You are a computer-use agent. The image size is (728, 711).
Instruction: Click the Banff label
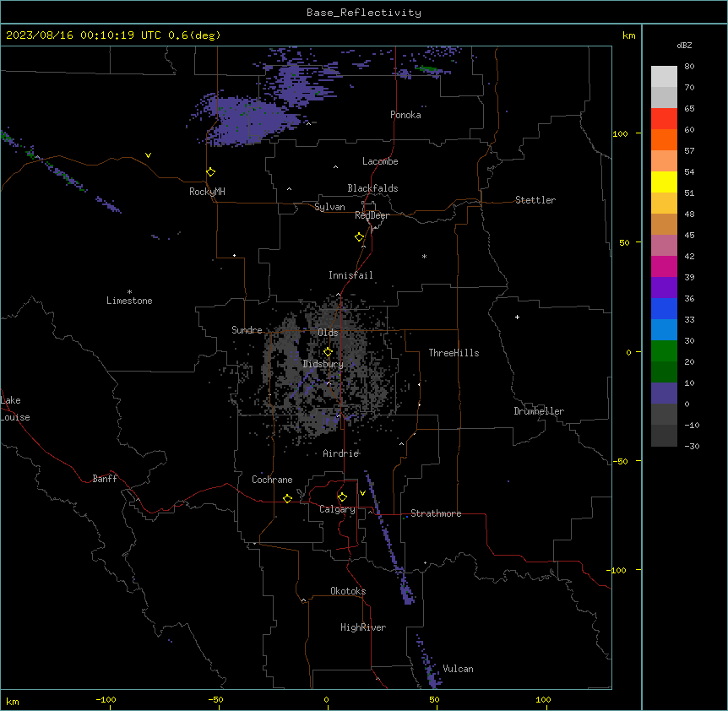105,479
